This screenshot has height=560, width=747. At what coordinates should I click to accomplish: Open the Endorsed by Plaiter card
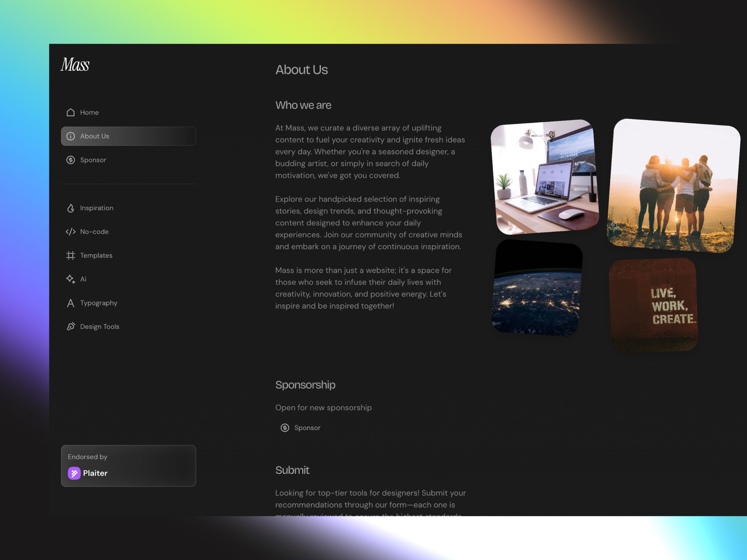[128, 466]
